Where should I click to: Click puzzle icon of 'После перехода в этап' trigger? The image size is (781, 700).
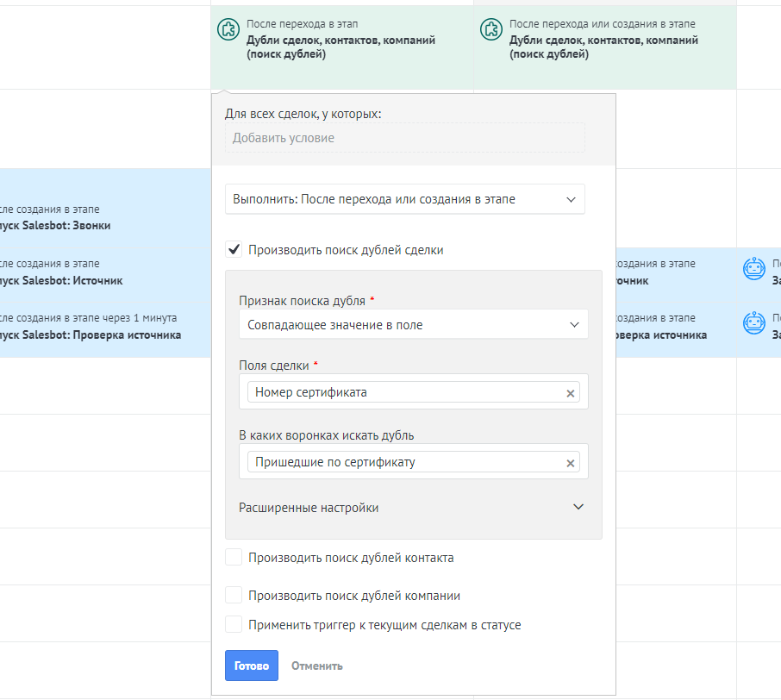click(228, 29)
